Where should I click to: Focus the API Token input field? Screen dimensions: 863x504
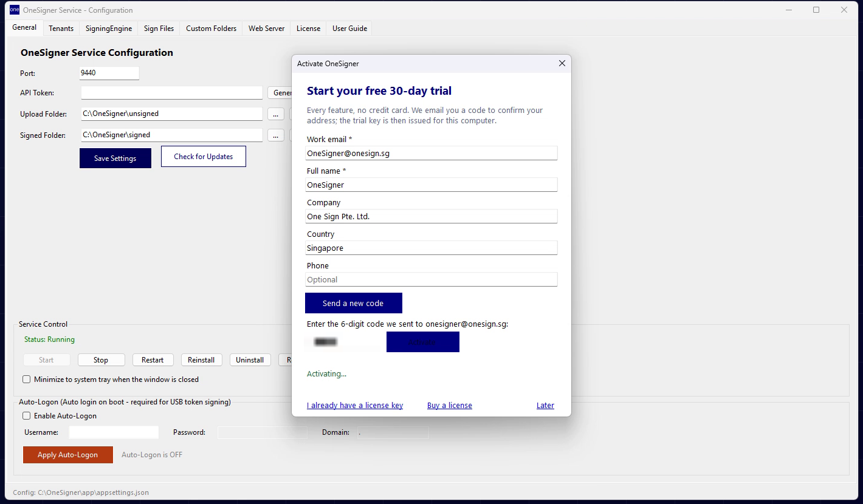click(x=171, y=92)
